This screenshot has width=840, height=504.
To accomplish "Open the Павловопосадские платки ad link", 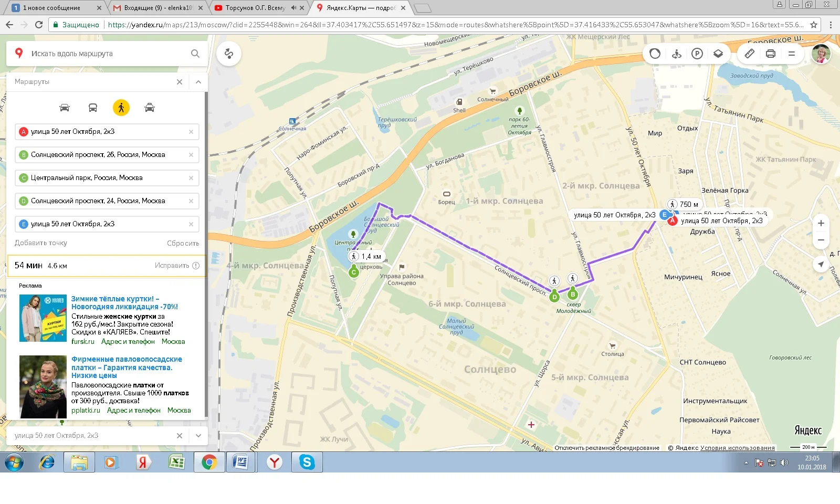I will coord(127,367).
